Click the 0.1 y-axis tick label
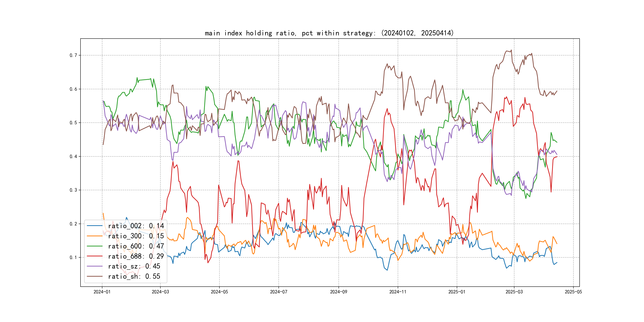Screen dimensions: 644x322 [x=73, y=257]
